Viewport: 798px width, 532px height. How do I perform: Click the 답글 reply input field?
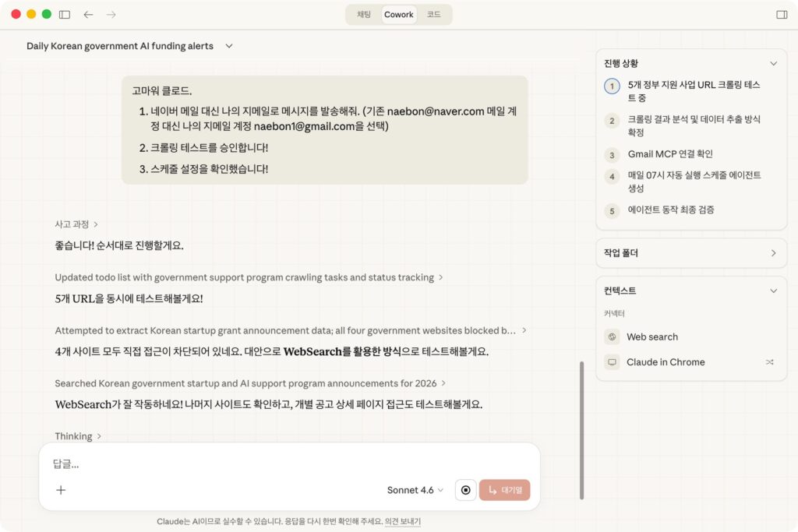pyautogui.click(x=288, y=463)
